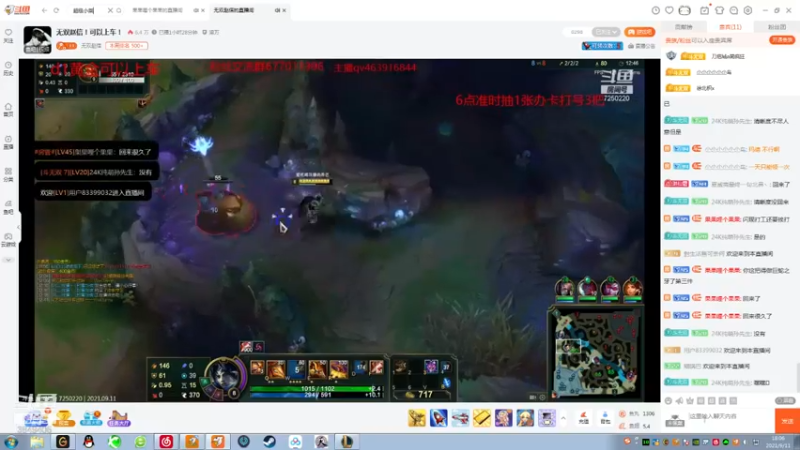
Task: Send the rocket gift from gift bar
Action: pos(438,418)
